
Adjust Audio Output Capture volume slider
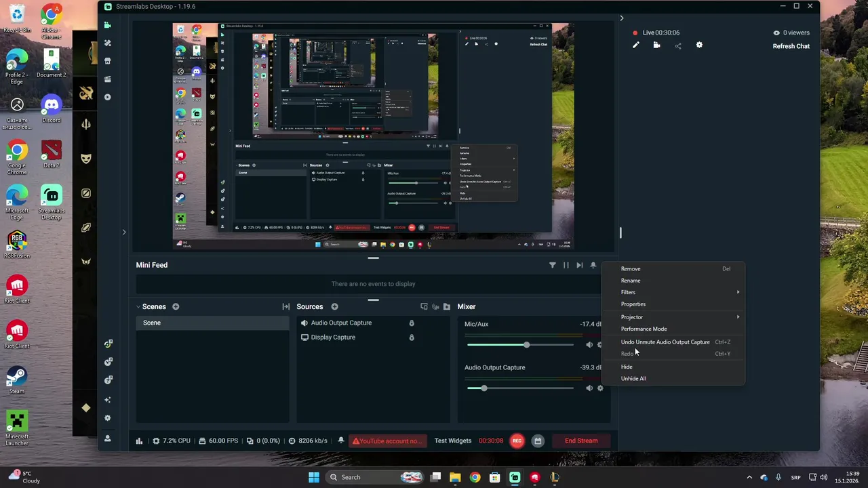click(520, 388)
